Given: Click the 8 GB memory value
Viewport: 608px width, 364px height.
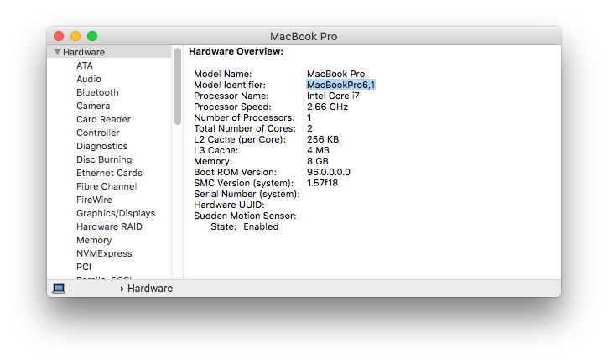Looking at the screenshot, I should 318,161.
